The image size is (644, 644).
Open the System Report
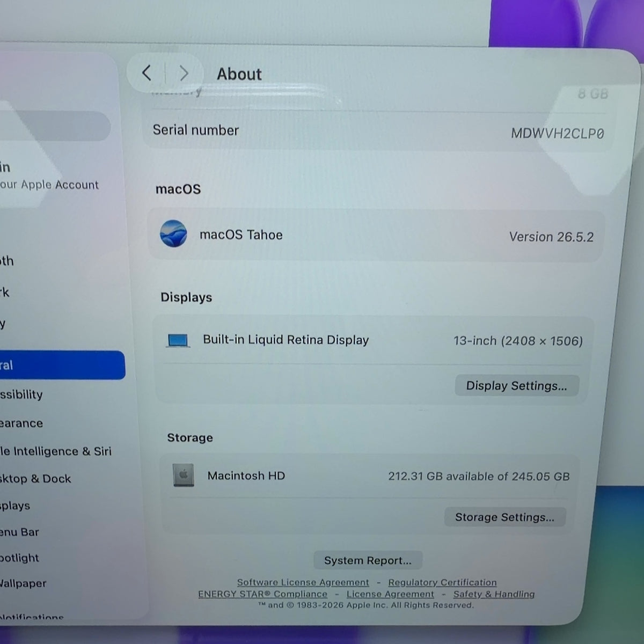pos(368,560)
